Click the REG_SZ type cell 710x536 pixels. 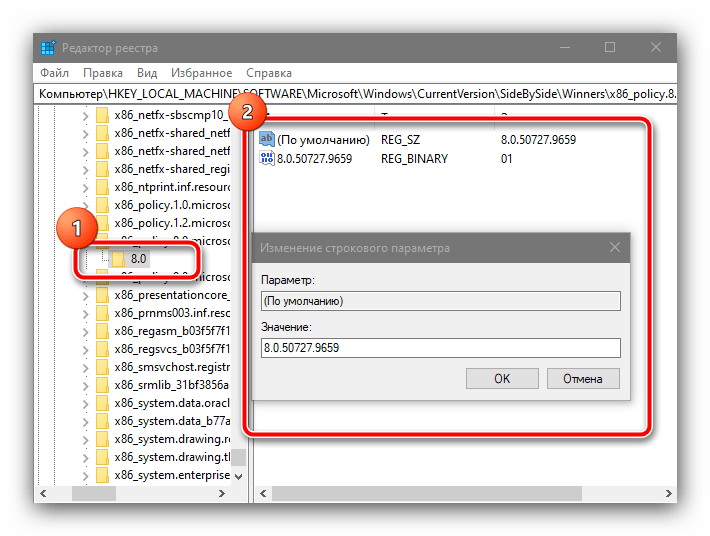(400, 140)
